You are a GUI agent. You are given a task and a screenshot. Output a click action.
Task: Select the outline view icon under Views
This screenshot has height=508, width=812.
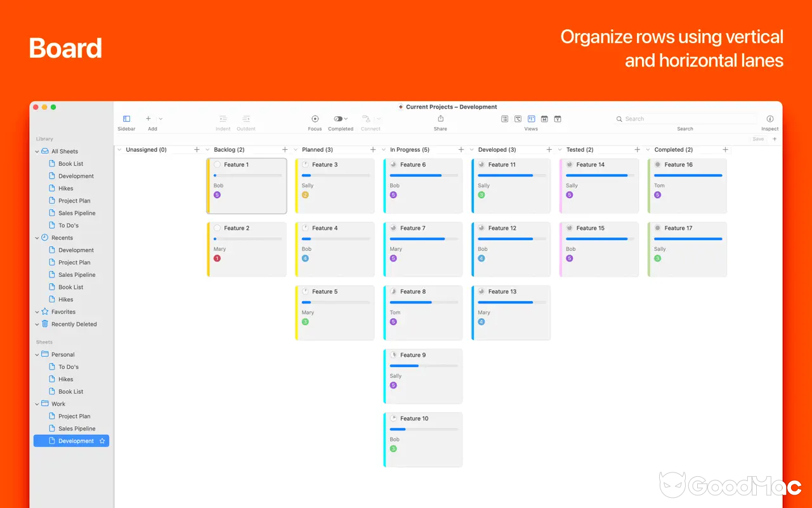coord(517,119)
